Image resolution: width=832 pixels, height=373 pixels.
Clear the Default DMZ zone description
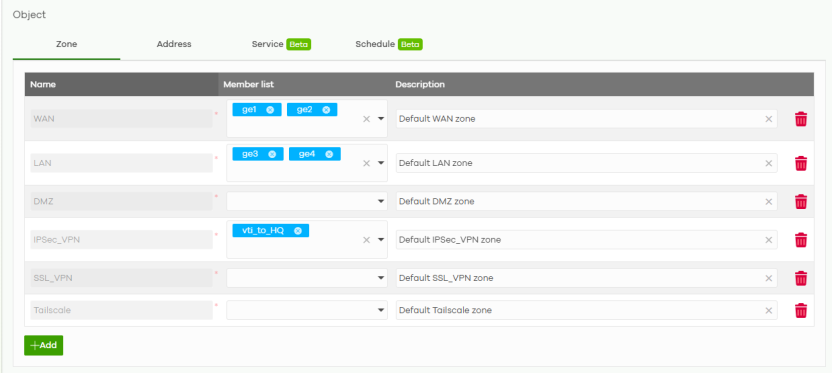(768, 202)
